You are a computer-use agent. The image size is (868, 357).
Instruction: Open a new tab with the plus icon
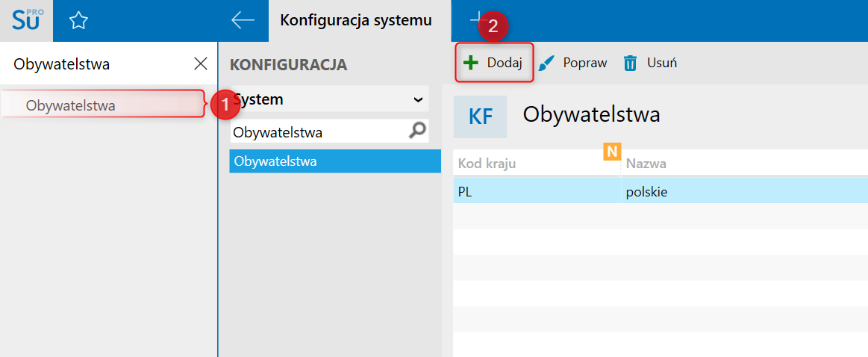point(475,18)
